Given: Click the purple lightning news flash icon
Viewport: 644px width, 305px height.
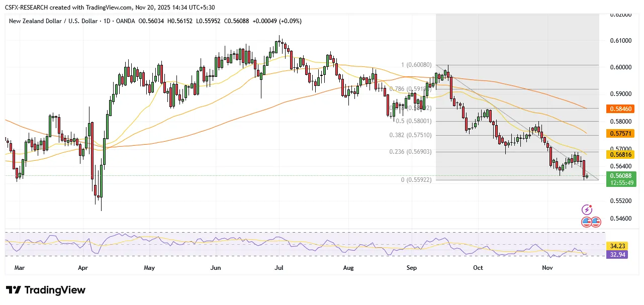Looking at the screenshot, I should (x=586, y=210).
